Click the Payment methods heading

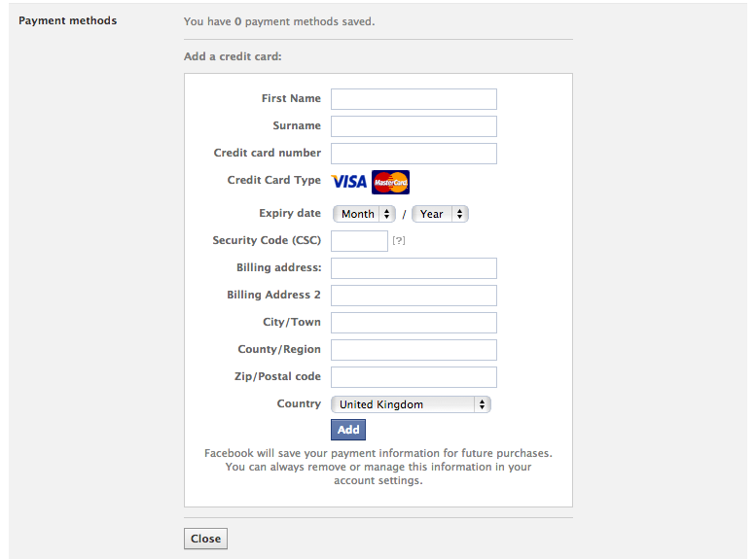(x=67, y=20)
